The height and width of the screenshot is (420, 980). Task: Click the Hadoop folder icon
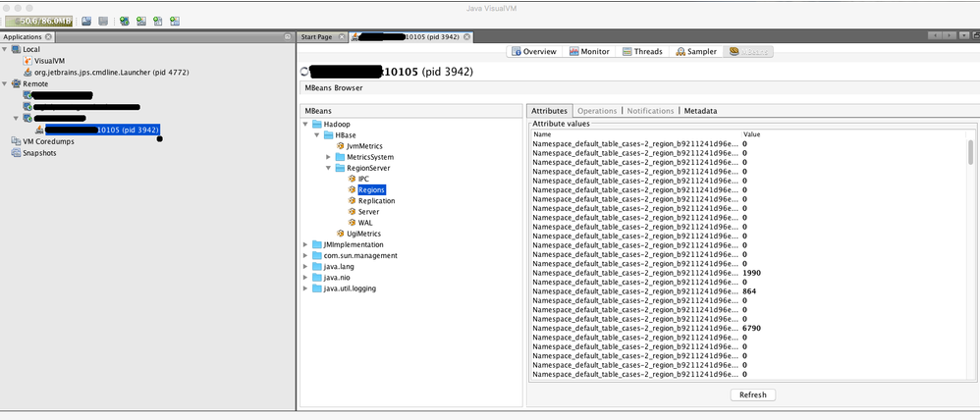pyautogui.click(x=317, y=125)
